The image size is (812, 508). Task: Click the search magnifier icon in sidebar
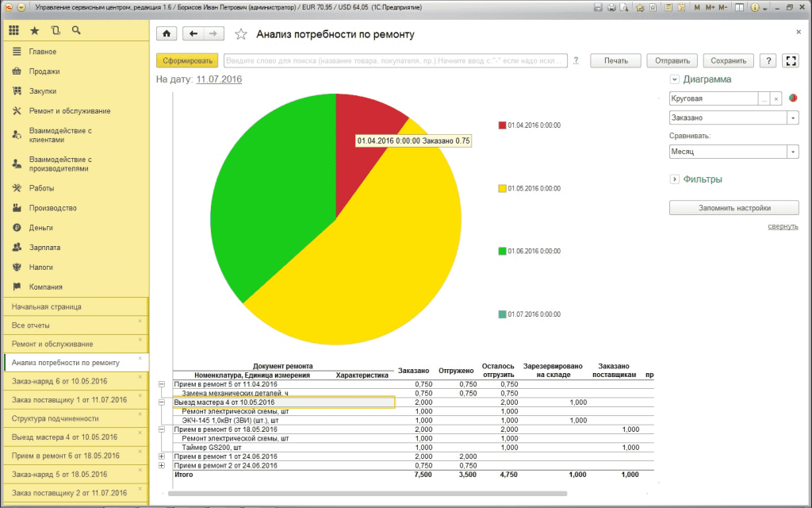click(76, 31)
